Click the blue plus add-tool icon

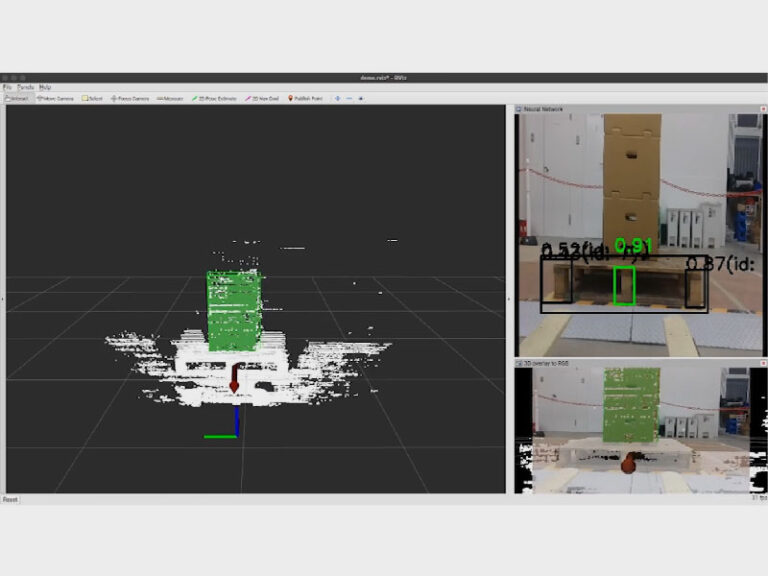(337, 99)
